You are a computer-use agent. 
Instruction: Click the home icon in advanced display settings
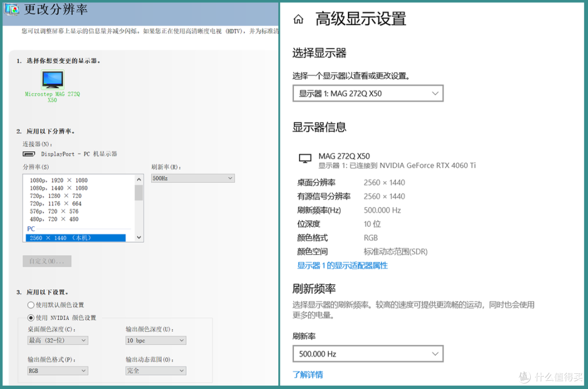click(298, 19)
